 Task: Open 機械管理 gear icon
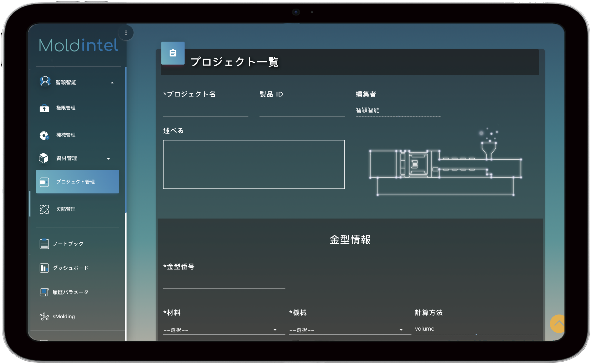44,135
